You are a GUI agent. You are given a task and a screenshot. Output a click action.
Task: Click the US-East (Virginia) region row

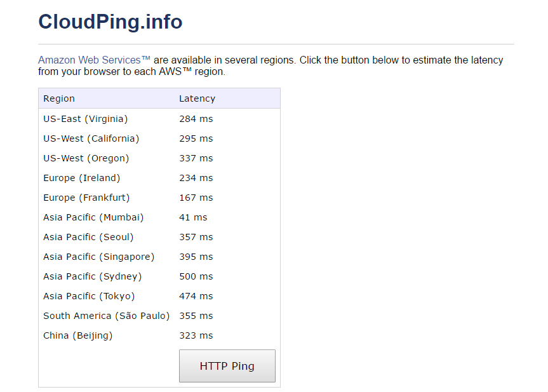(x=86, y=119)
